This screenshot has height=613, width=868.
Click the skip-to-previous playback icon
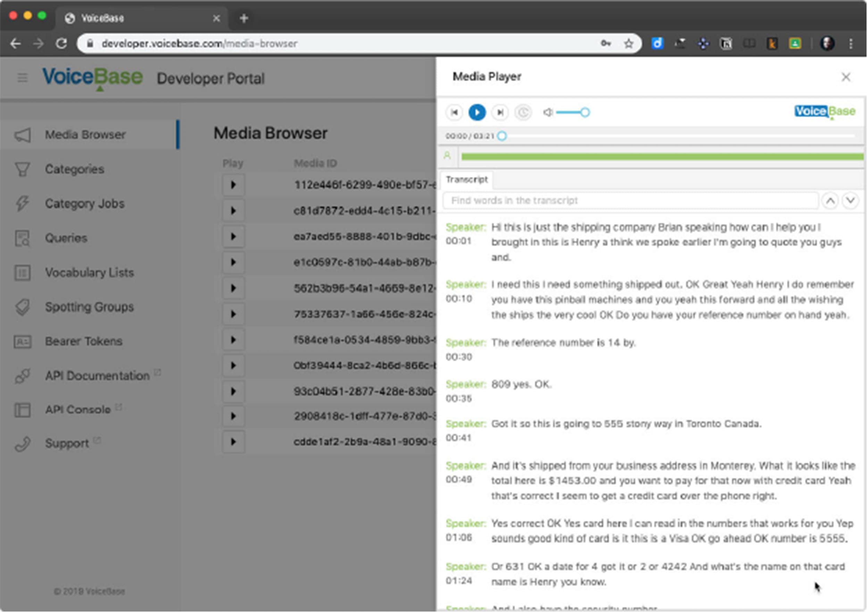click(454, 112)
